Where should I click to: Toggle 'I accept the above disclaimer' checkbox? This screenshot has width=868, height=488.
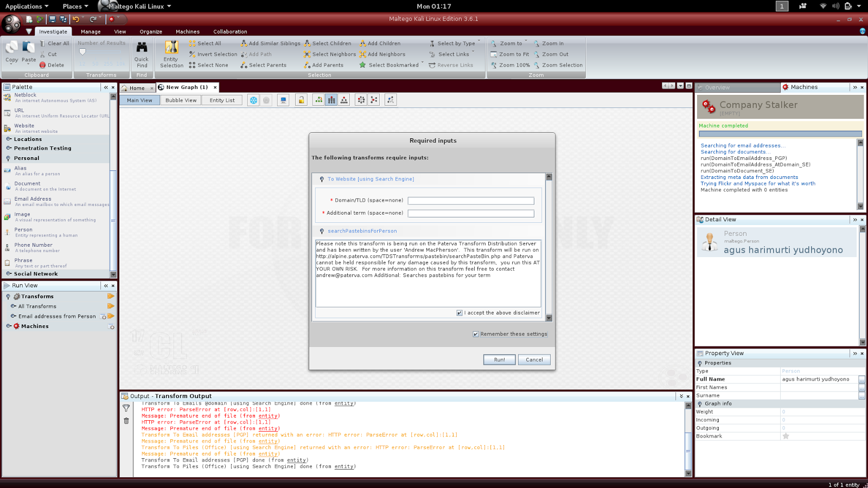click(459, 313)
